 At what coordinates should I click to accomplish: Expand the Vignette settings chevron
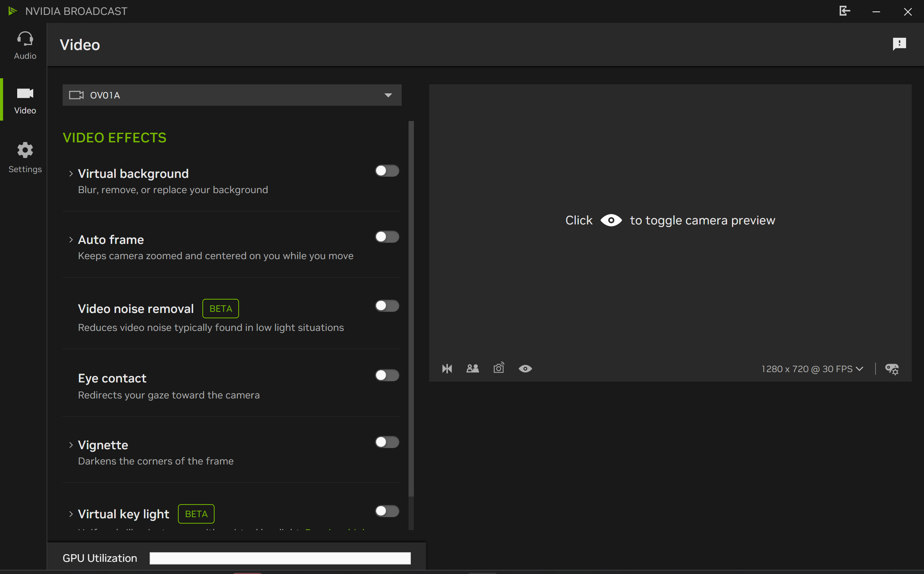[x=71, y=445]
